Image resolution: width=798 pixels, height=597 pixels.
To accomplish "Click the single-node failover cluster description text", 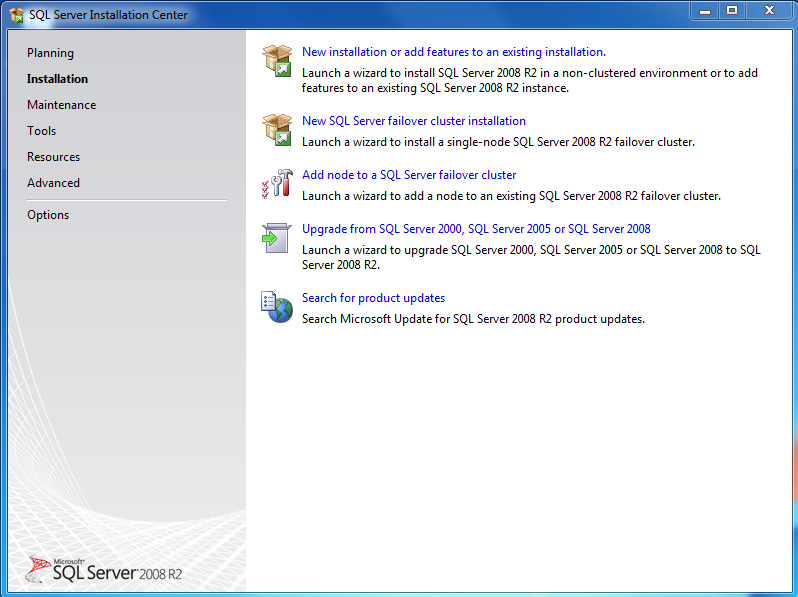I will pyautogui.click(x=498, y=142).
